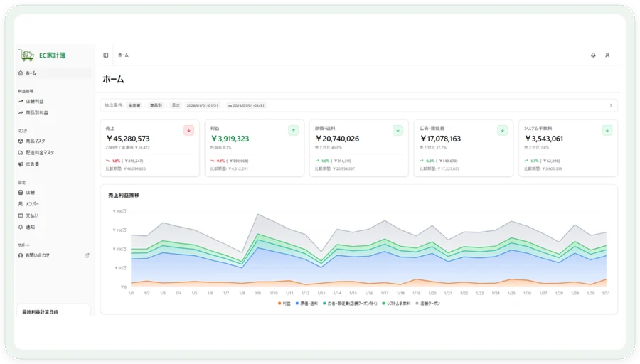Toggle the sidebar collapse icon
Viewport: 640px width, 364px height.
pos(106,55)
